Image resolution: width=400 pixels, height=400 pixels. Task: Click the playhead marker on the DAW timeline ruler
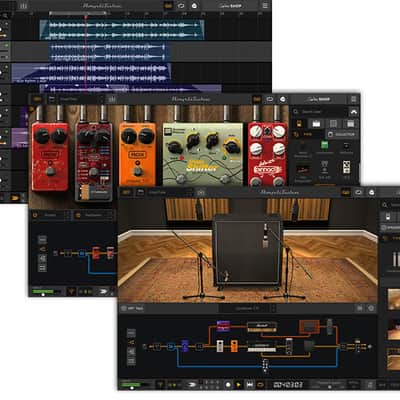86,16
